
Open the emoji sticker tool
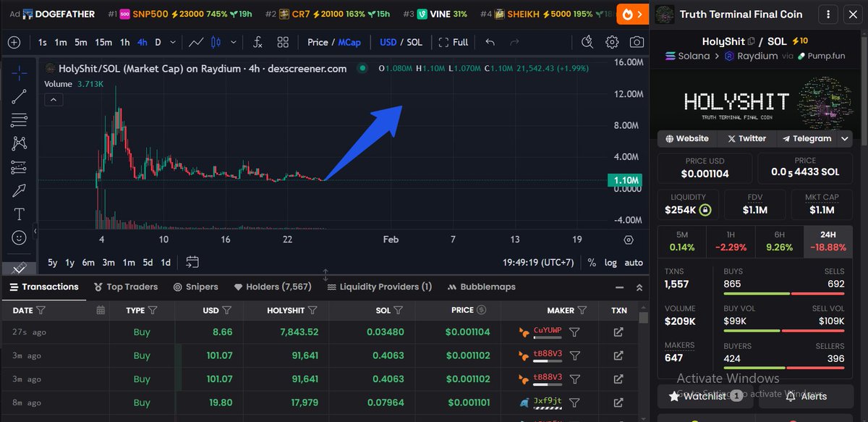[19, 237]
